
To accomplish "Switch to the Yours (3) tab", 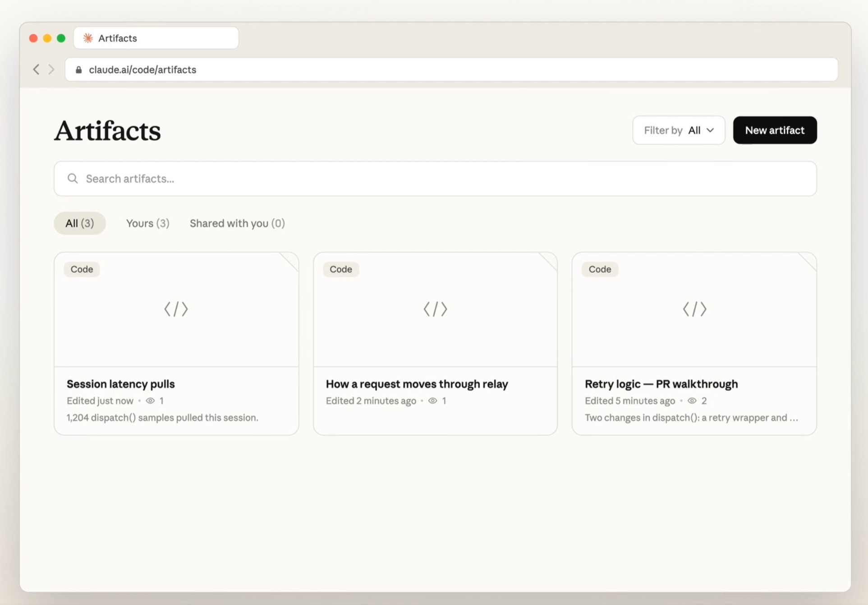I will pos(147,223).
